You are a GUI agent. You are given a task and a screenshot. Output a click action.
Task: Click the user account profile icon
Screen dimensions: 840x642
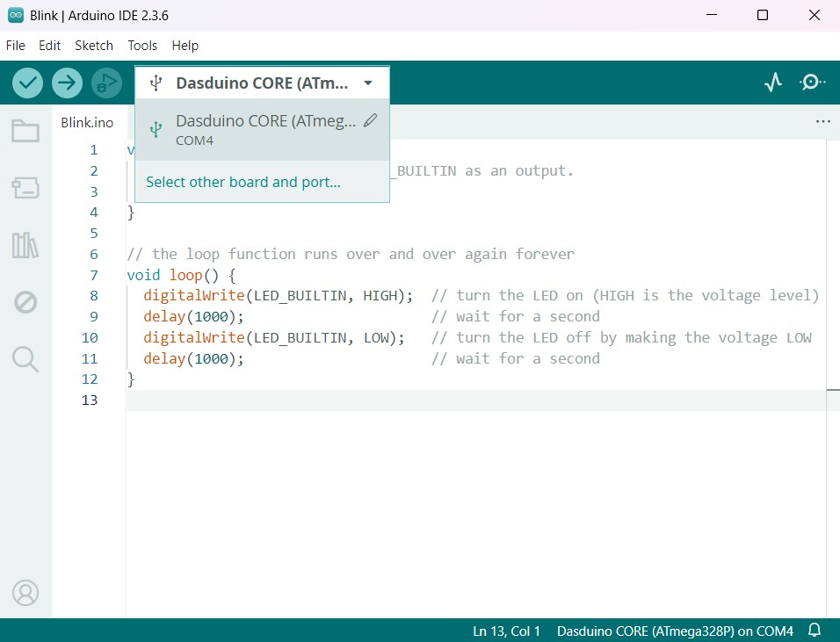tap(25, 593)
